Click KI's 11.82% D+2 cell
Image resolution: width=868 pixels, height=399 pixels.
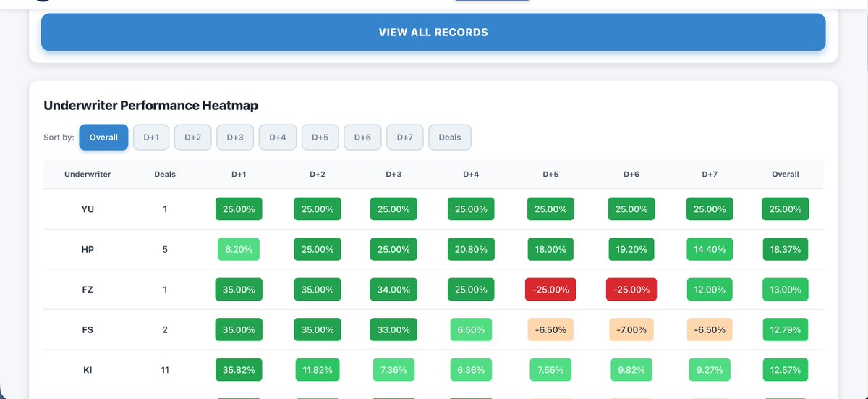click(x=317, y=370)
